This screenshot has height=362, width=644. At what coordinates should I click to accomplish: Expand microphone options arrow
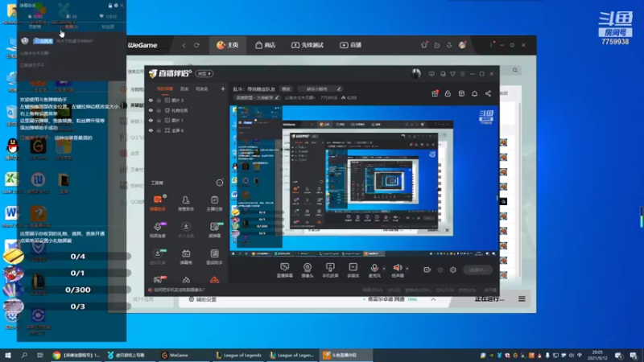(x=384, y=269)
